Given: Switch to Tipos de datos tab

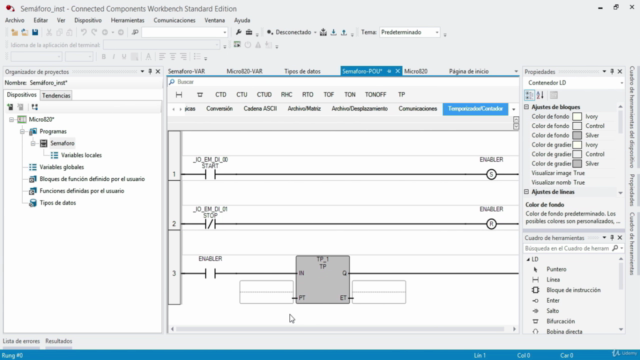Looking at the screenshot, I should (302, 71).
